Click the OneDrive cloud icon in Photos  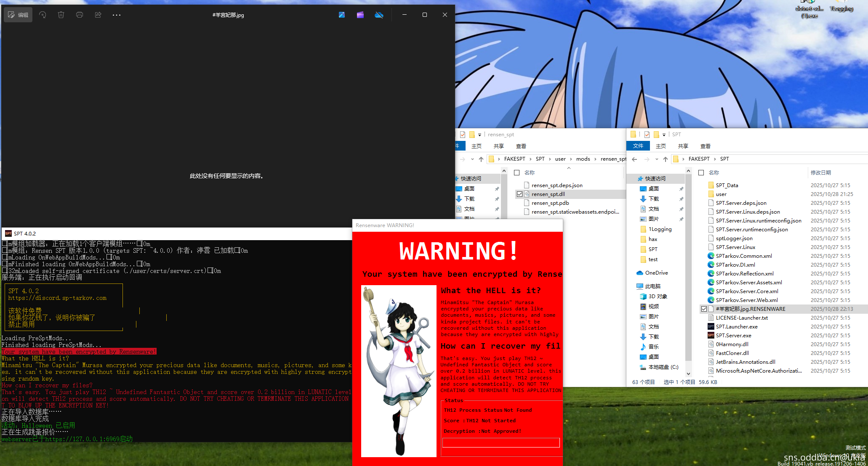[x=379, y=15]
